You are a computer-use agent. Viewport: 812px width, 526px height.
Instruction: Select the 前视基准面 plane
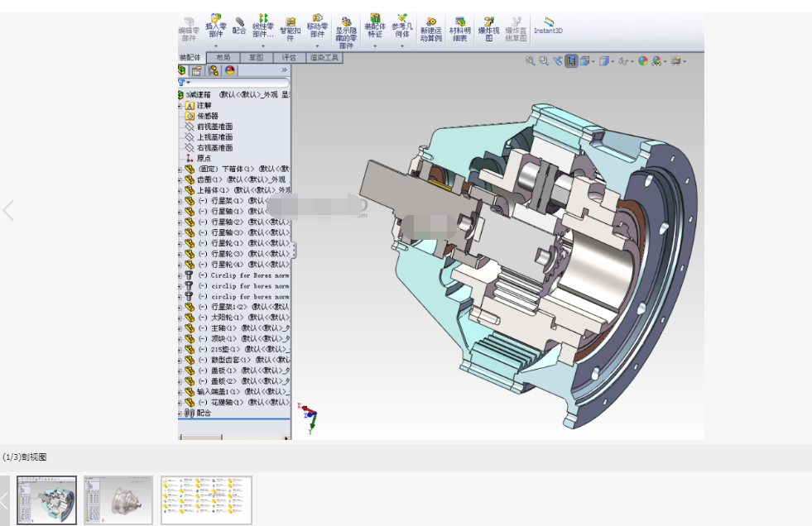[x=214, y=127]
